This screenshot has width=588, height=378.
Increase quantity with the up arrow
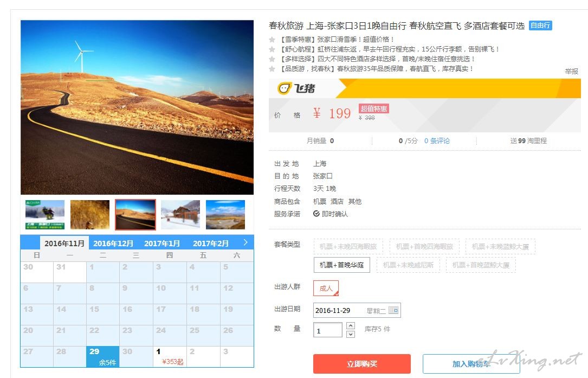(351, 325)
